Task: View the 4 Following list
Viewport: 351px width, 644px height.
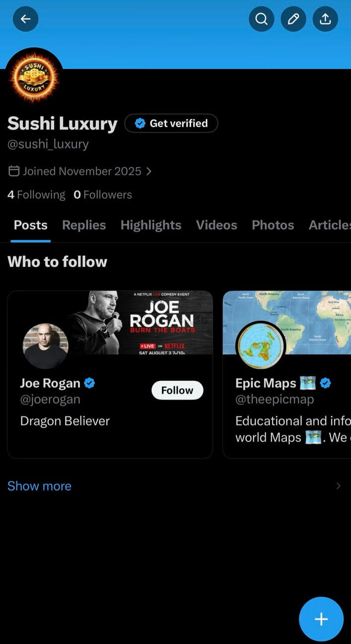Action: coord(36,195)
